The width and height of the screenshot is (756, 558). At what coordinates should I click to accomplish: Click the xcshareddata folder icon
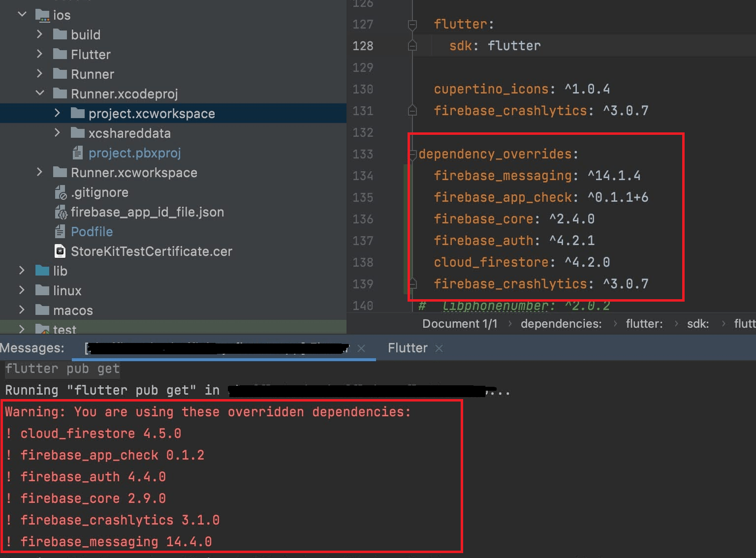(x=78, y=132)
